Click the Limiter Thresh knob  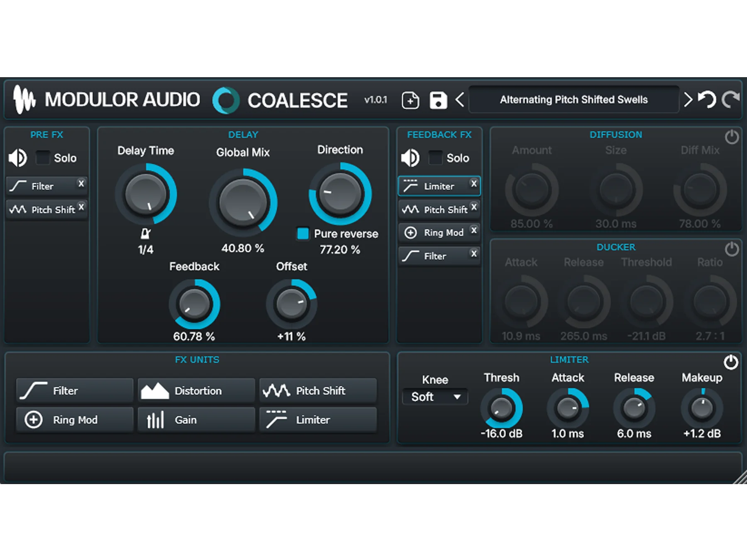point(501,408)
